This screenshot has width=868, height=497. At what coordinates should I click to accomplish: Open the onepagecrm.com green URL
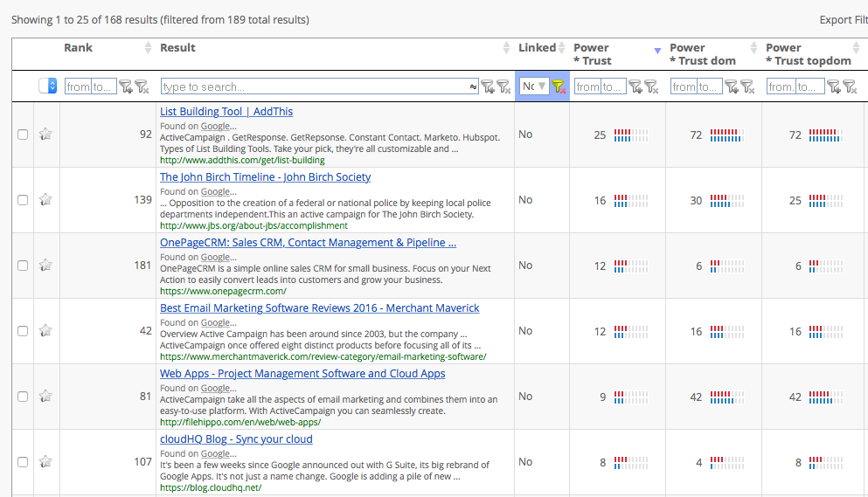point(223,291)
